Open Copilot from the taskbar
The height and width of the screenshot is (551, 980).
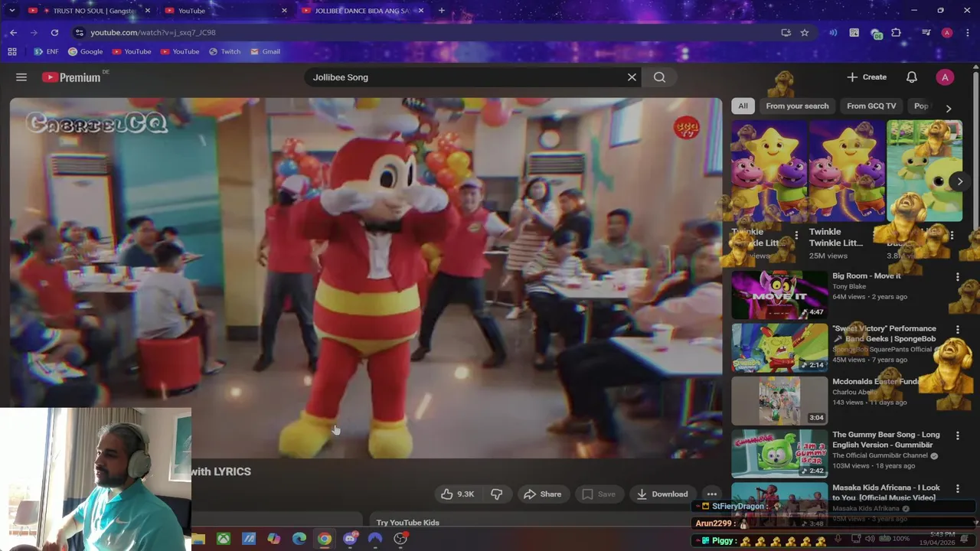point(274,539)
